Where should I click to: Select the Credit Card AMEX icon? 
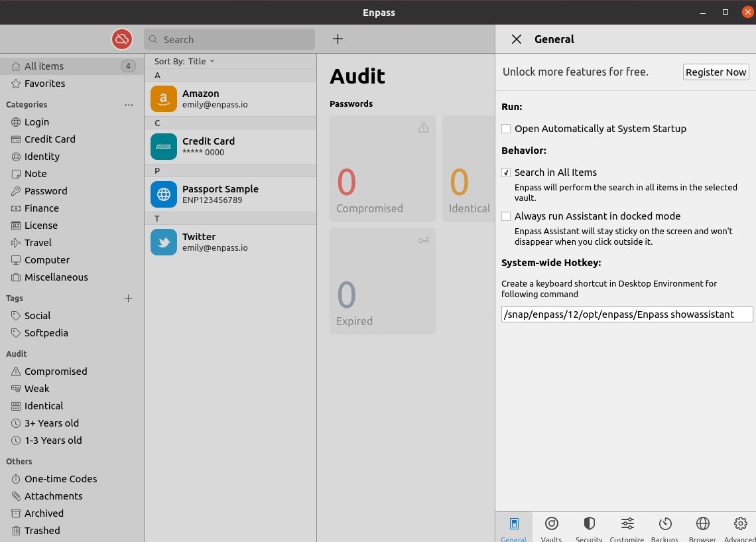(x=163, y=147)
